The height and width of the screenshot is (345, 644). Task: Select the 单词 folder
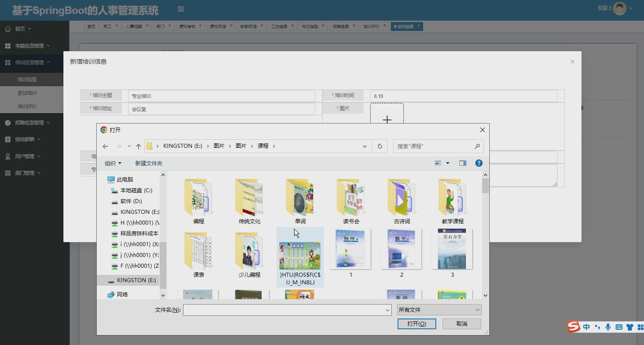tap(300, 201)
